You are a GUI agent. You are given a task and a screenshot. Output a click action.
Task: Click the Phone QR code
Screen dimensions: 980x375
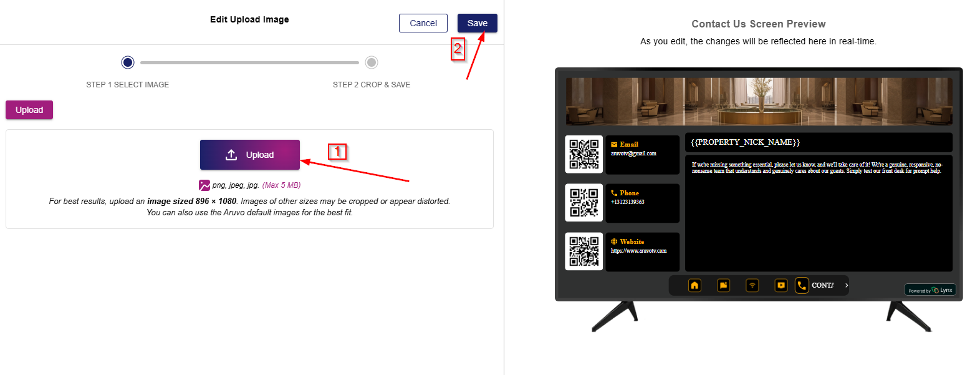click(x=584, y=203)
